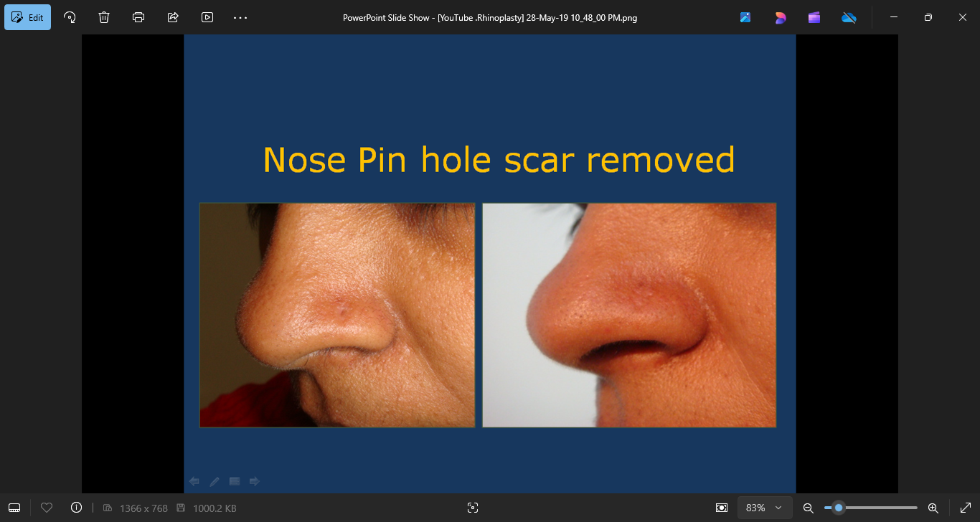980x522 pixels.
Task: Start slideshow using the play icon
Action: (x=207, y=17)
